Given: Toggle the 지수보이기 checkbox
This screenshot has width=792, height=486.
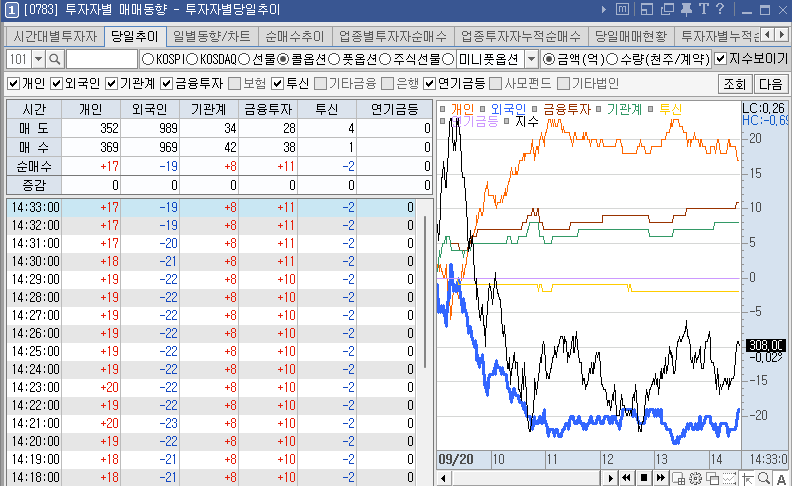Looking at the screenshot, I should (x=721, y=60).
